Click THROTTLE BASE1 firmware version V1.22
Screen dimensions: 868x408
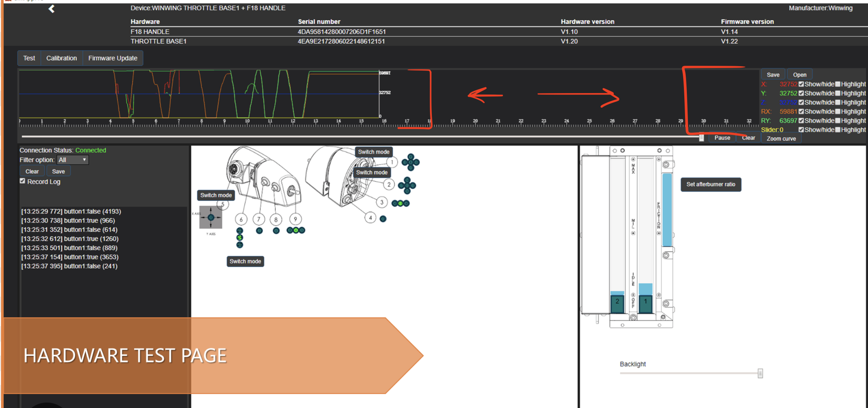click(729, 41)
